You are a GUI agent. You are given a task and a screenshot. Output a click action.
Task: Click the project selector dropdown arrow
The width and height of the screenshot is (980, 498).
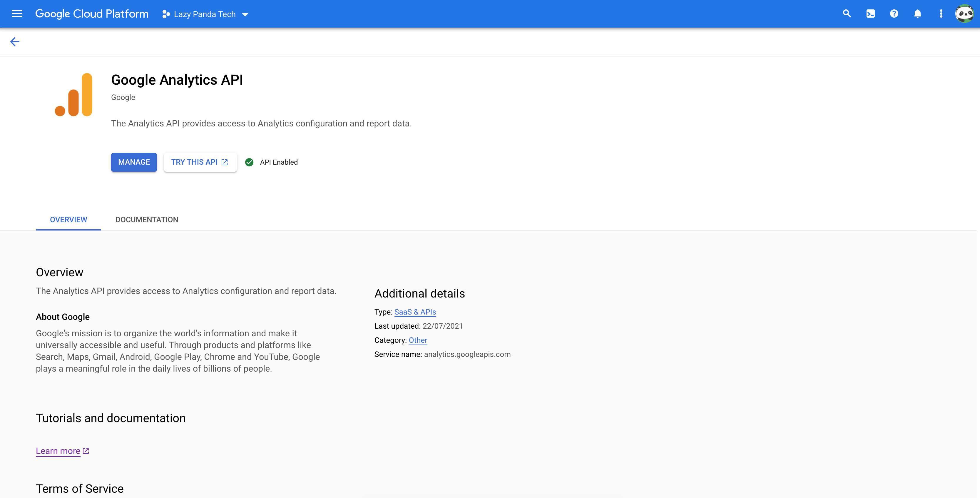(x=245, y=14)
